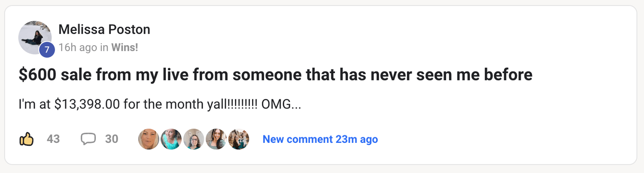Jump to the new comment 23m ago
The height and width of the screenshot is (173, 644).
click(x=320, y=139)
